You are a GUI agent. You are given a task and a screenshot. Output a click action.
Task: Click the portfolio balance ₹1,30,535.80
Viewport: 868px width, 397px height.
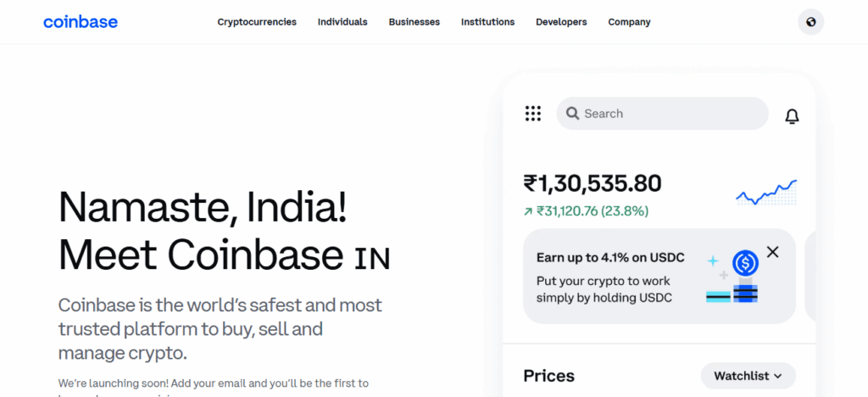coord(592,183)
